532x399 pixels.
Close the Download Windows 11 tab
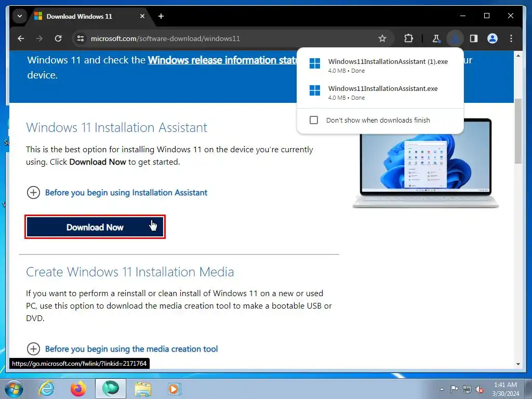click(x=142, y=16)
